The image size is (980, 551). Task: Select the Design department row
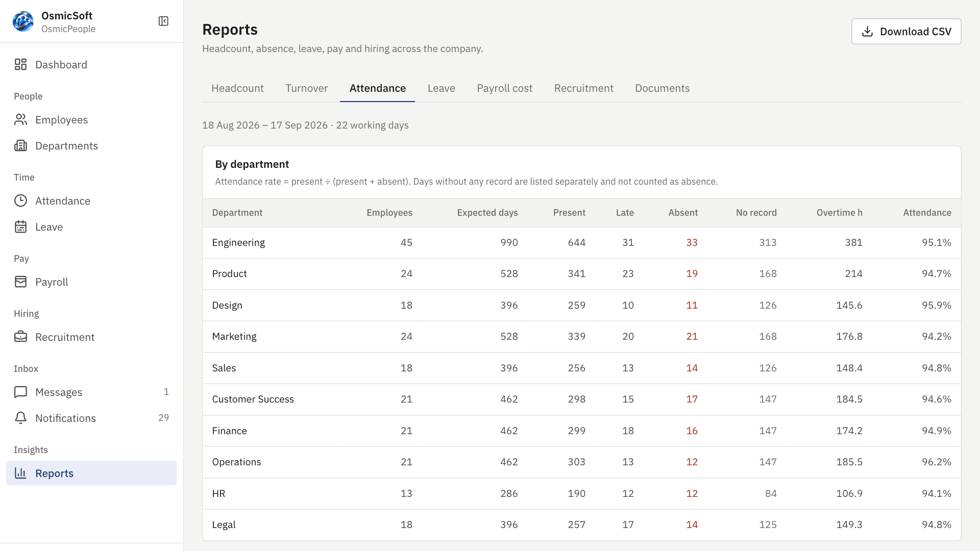[582, 306]
